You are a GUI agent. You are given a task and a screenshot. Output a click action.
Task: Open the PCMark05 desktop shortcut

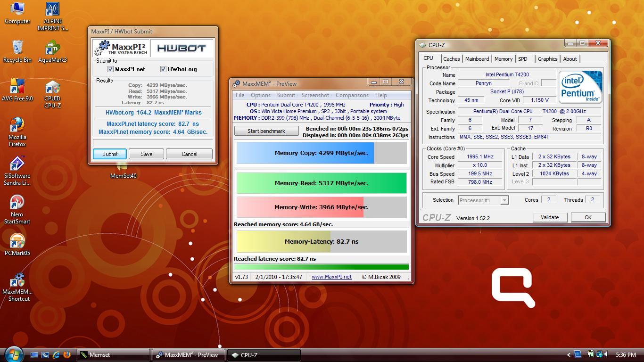click(17, 245)
